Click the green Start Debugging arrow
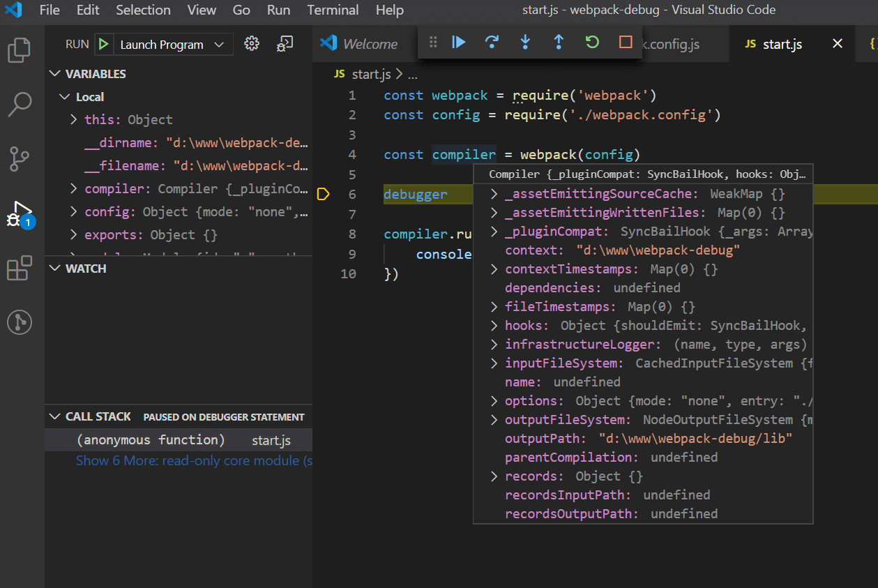This screenshot has height=588, width=878. [104, 44]
